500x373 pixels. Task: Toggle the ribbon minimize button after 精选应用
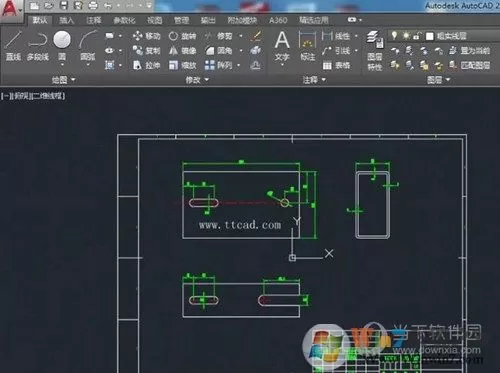tap(354, 20)
